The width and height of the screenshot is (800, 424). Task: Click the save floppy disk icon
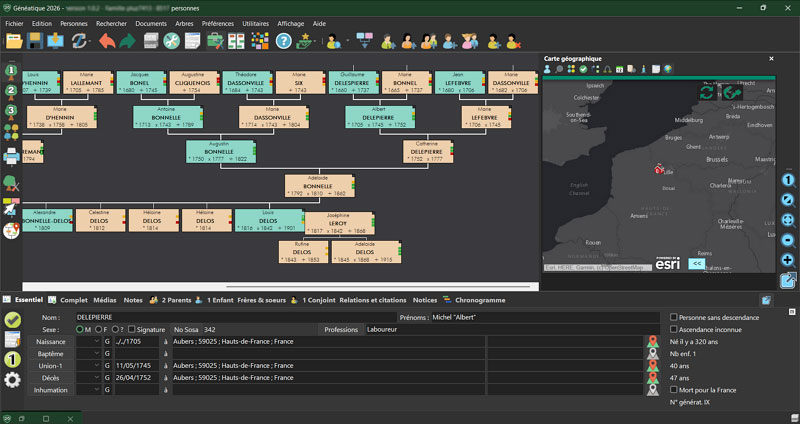[x=35, y=41]
